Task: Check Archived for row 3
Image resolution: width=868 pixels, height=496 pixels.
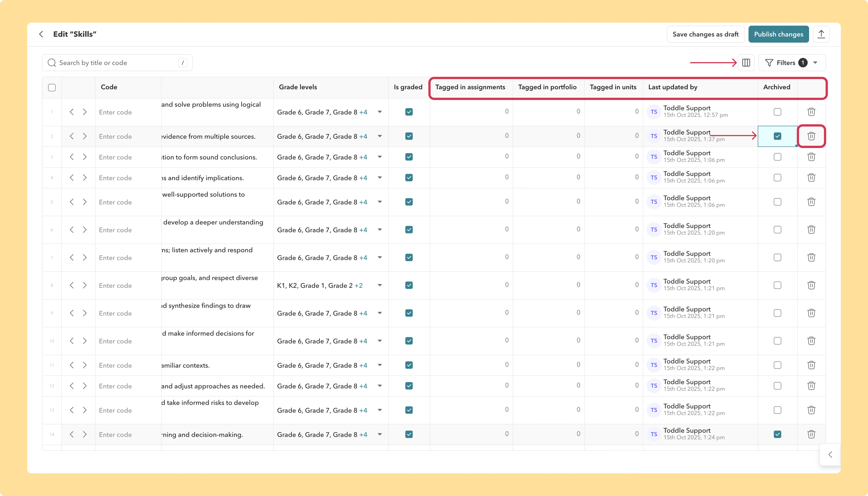Action: coord(777,157)
